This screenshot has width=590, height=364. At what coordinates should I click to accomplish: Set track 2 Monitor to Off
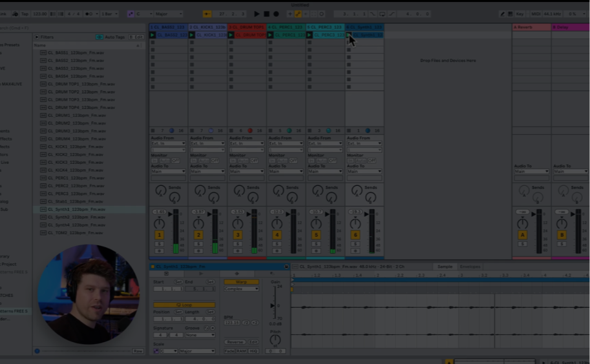[x=215, y=161]
